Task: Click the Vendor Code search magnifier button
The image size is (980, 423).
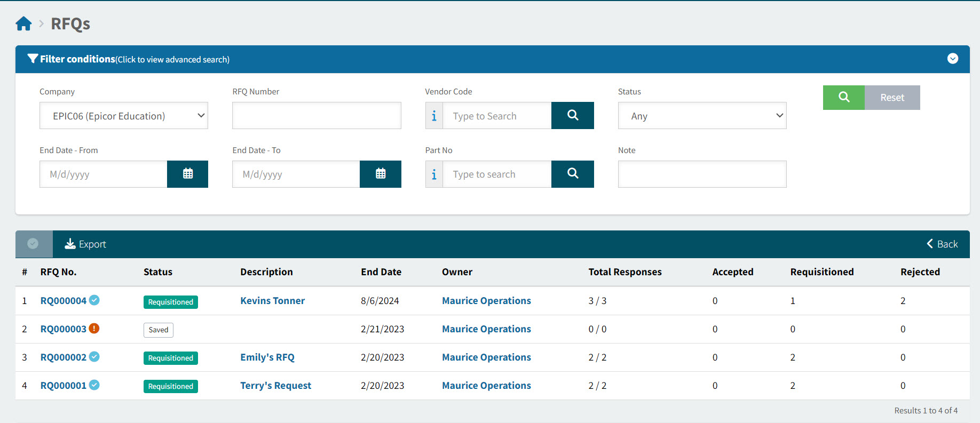Action: (x=572, y=115)
